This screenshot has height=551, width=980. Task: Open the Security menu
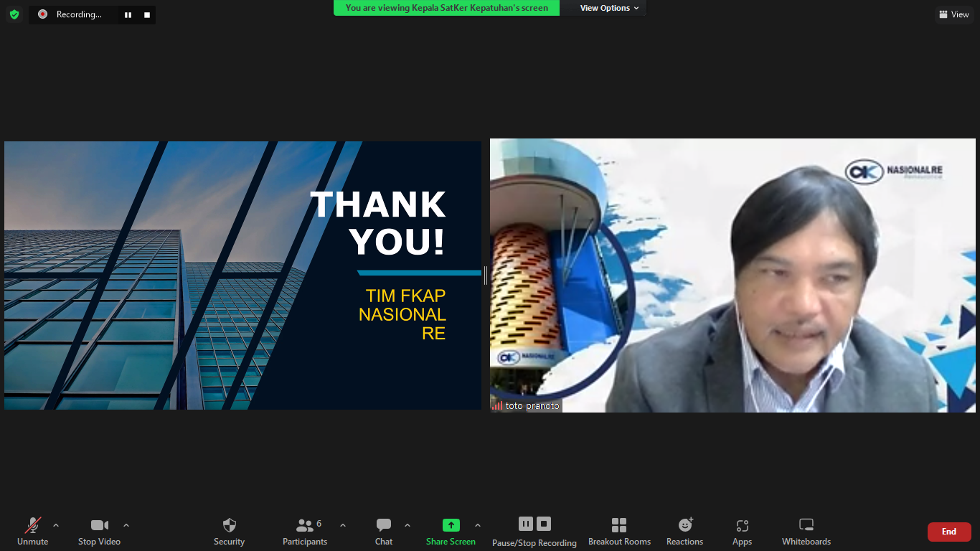point(229,532)
